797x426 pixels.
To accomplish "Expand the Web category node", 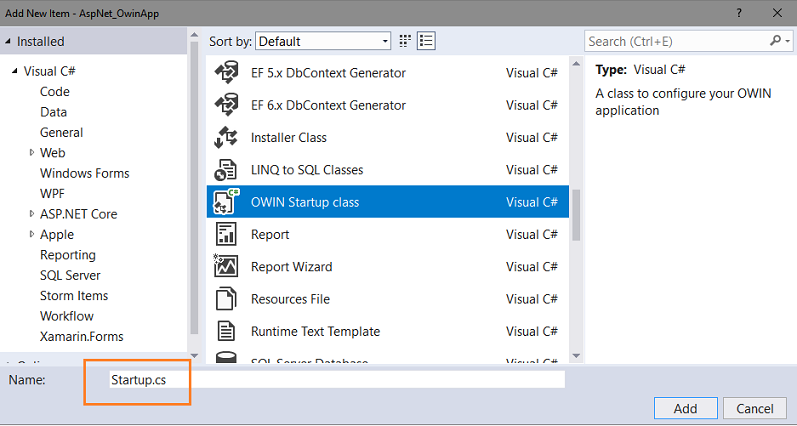I will [x=32, y=153].
